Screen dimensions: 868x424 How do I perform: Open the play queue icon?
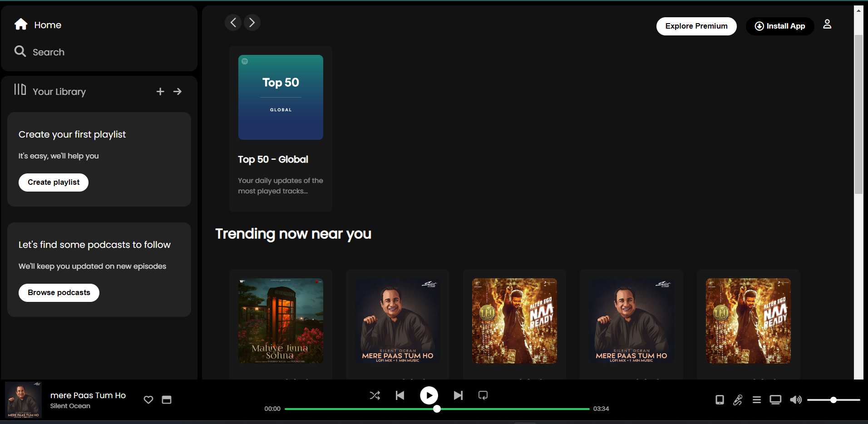point(756,400)
